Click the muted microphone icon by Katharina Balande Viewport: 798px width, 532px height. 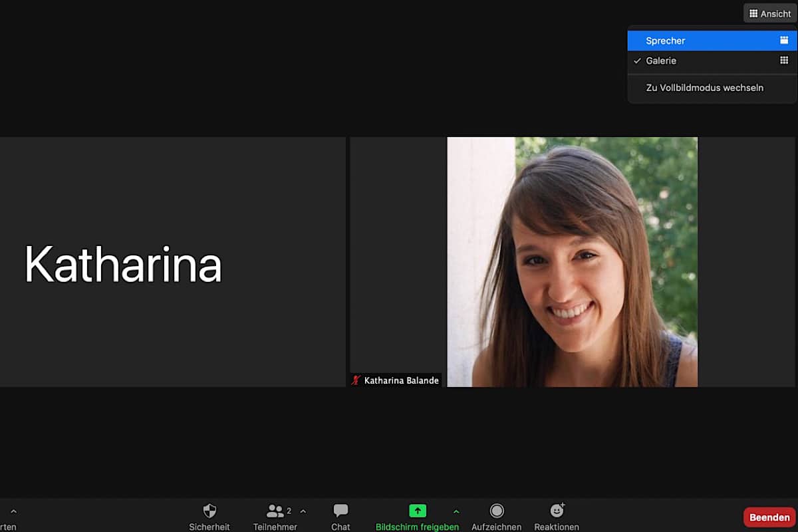pos(356,380)
